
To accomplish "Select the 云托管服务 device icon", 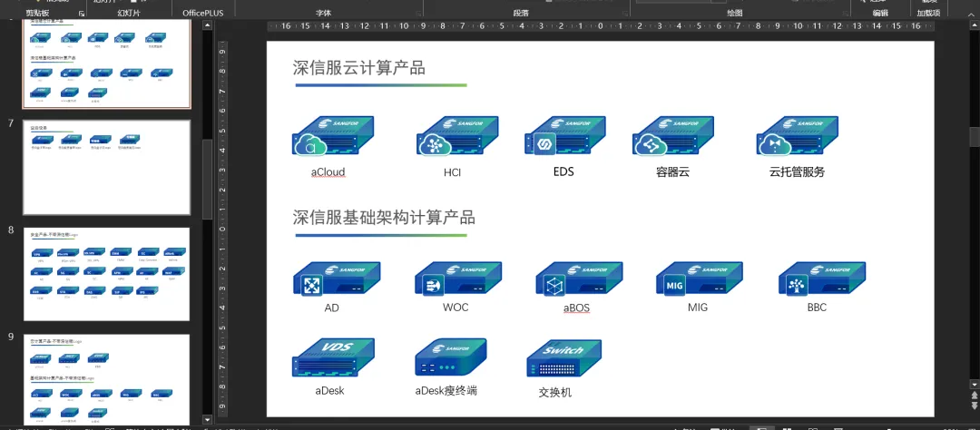I will pyautogui.click(x=797, y=136).
